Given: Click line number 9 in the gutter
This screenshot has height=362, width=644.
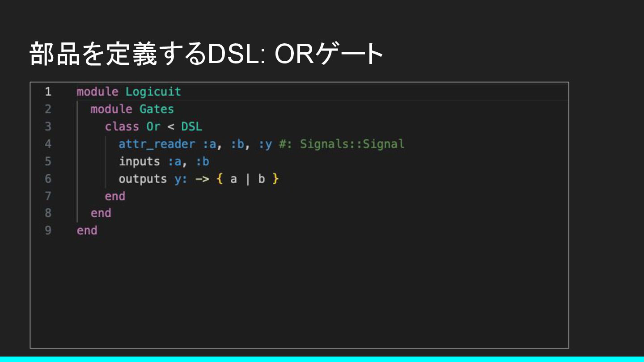Looking at the screenshot, I should tap(48, 231).
